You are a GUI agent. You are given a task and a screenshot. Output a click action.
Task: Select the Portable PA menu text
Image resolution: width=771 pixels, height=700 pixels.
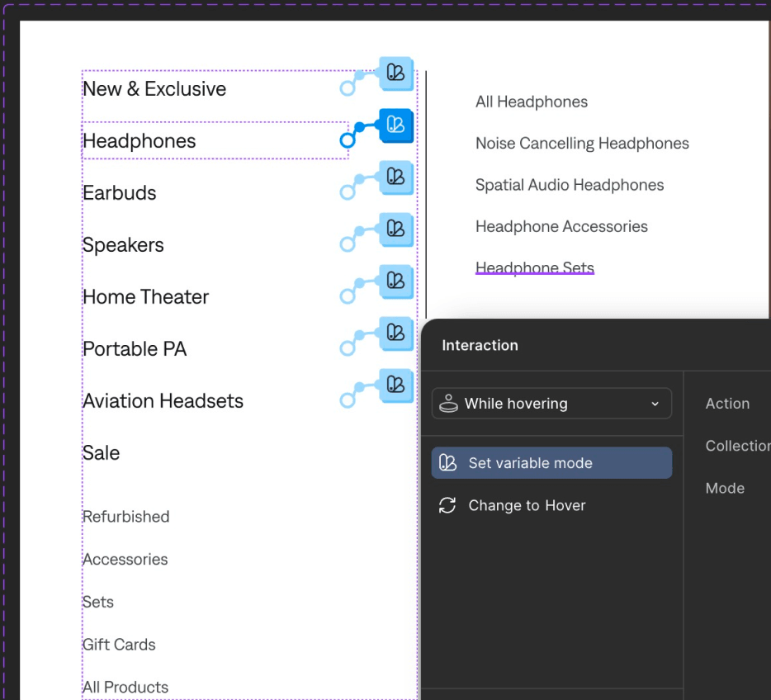click(x=135, y=349)
